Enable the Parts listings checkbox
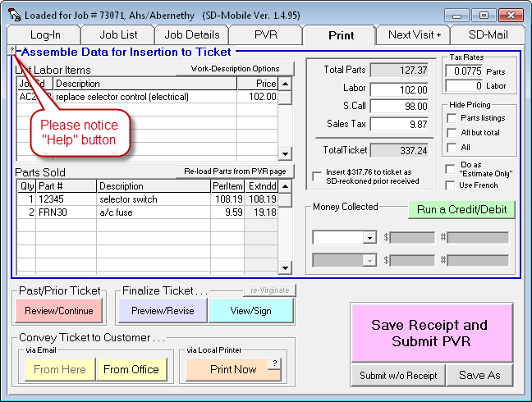The image size is (532, 402). click(x=452, y=117)
